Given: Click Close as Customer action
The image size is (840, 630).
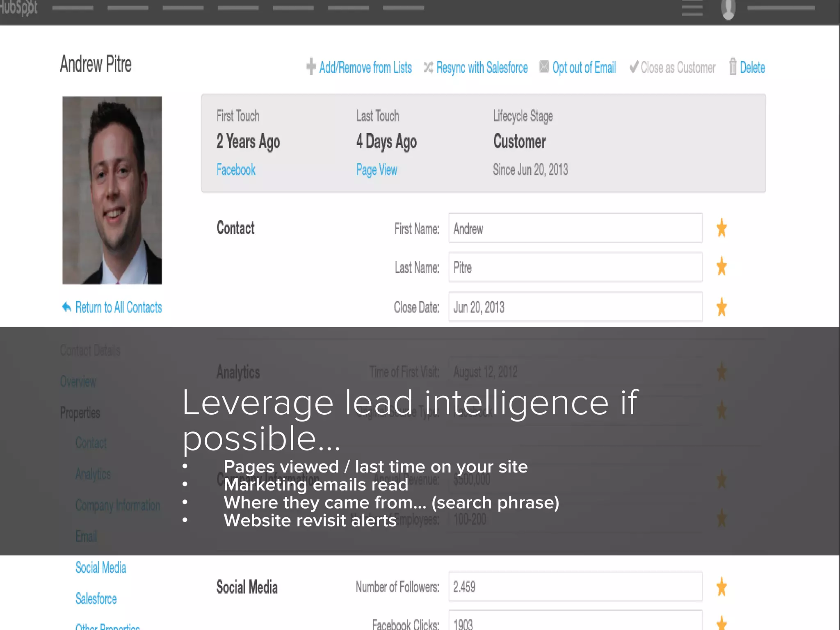Looking at the screenshot, I should [678, 67].
